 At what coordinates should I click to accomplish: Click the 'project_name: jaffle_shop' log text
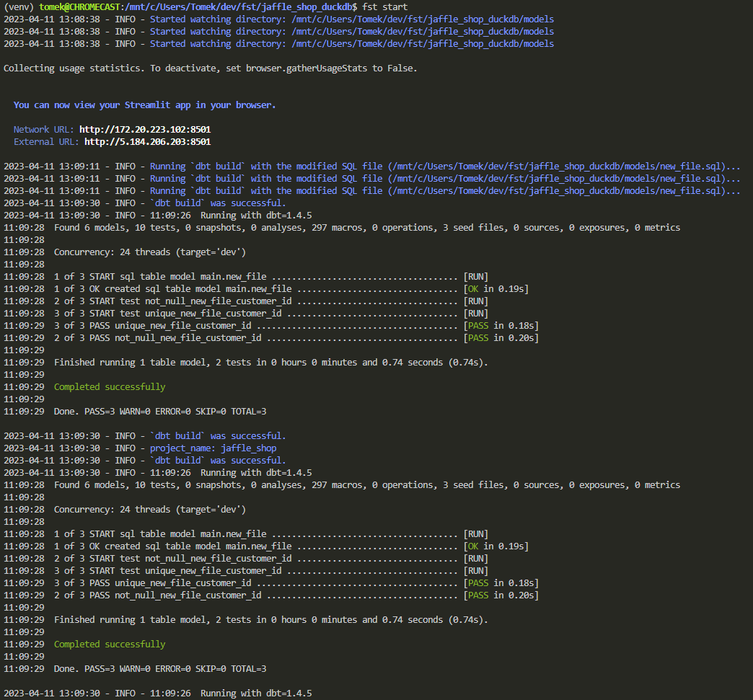coord(213,448)
